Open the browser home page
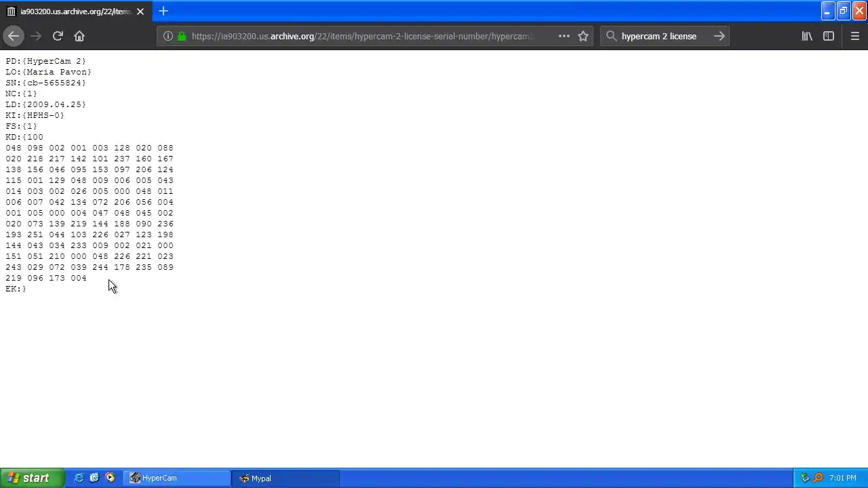Image resolution: width=868 pixels, height=488 pixels. pos(79,36)
